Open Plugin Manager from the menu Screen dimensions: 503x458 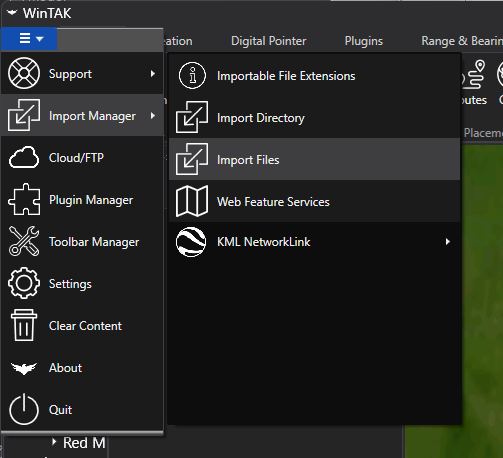(82, 199)
